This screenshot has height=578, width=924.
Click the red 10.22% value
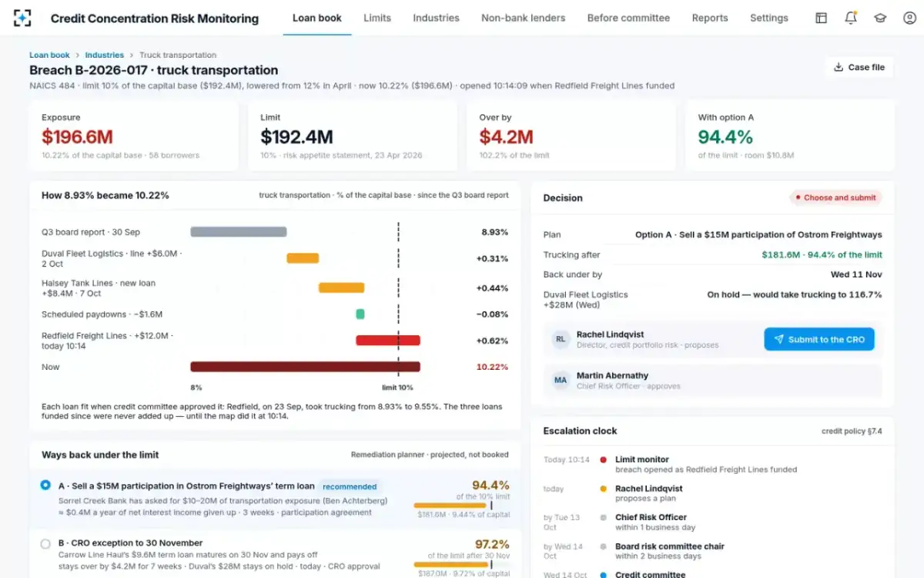tap(492, 367)
